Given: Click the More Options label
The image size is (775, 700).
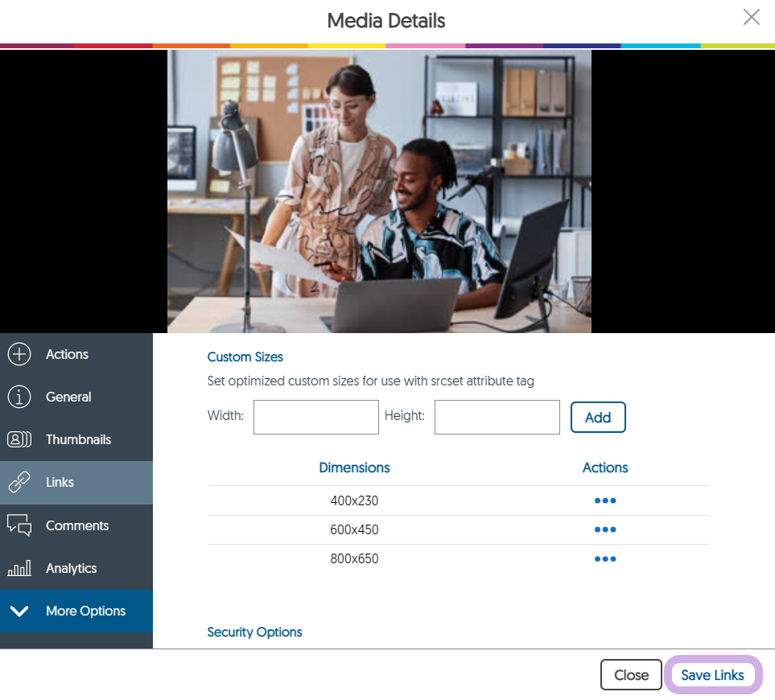Looking at the screenshot, I should click(x=85, y=611).
